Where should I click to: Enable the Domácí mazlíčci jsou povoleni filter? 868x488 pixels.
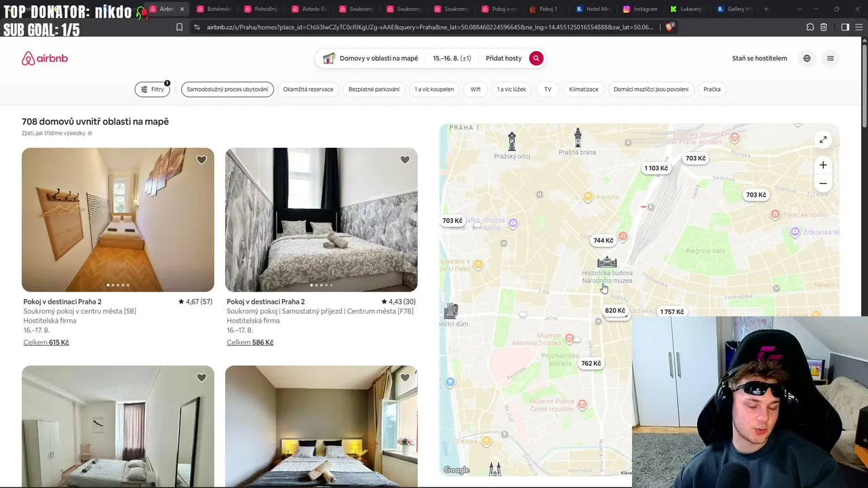tap(651, 89)
